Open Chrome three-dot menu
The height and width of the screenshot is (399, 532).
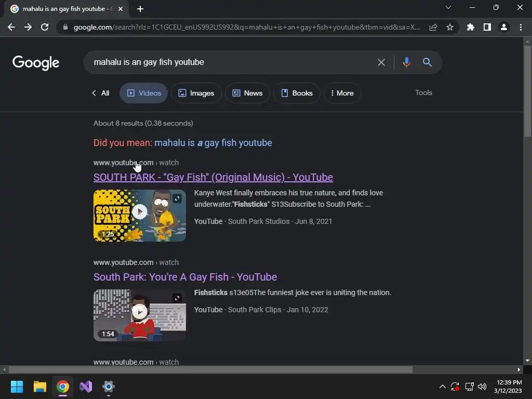coord(521,27)
